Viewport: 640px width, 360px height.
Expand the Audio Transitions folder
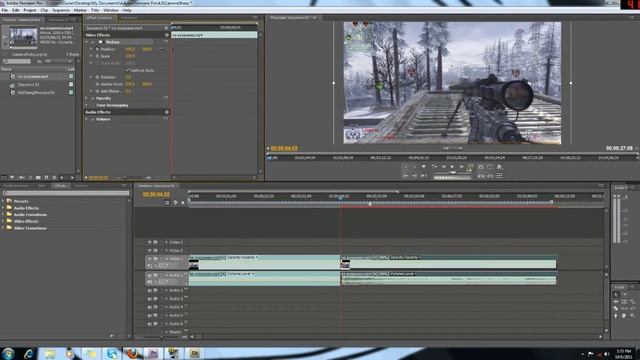click(3, 215)
